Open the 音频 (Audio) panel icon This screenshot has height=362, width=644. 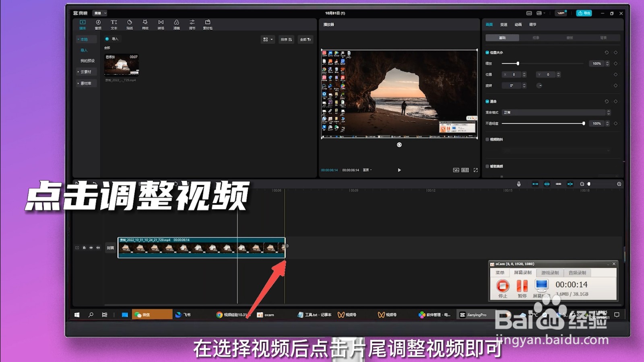click(98, 24)
